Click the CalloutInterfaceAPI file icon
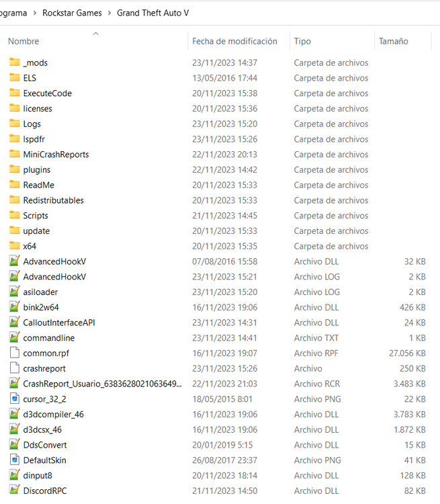The height and width of the screenshot is (504, 440). [x=15, y=323]
